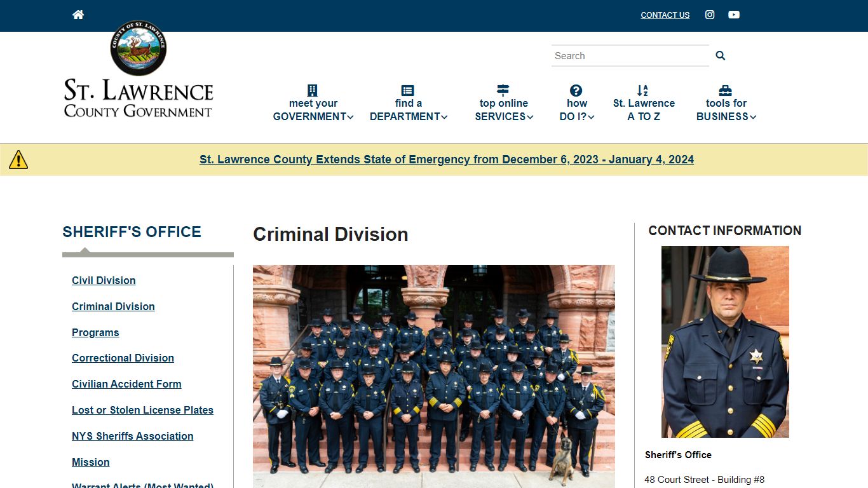Screen dimensions: 868x488
Task: Expand the how DO I? chevron
Action: pos(591,117)
